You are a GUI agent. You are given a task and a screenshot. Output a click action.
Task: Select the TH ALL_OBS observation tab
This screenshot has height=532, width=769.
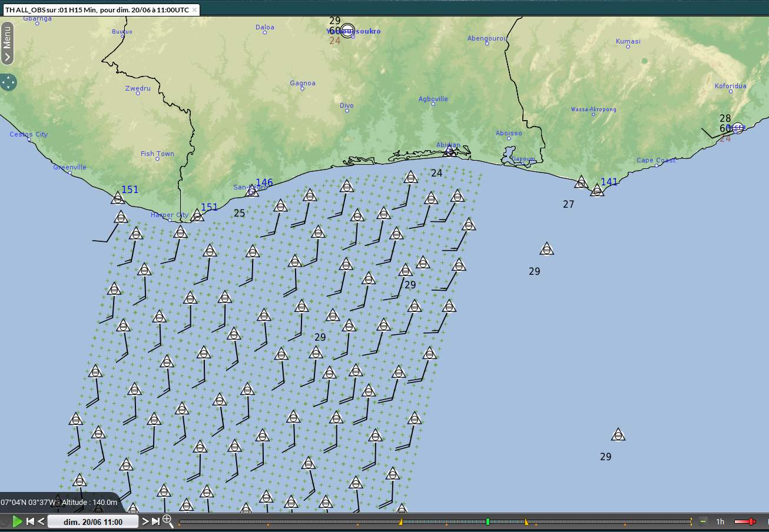click(97, 9)
